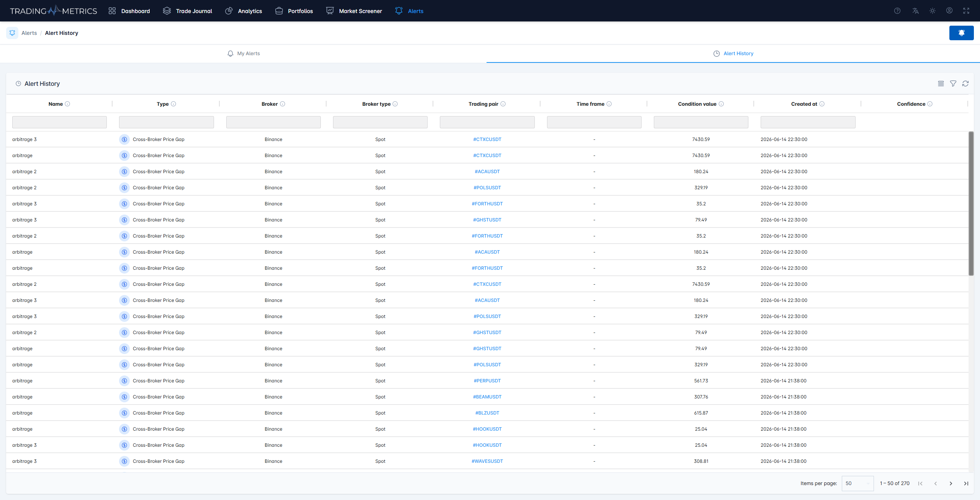980x500 pixels.
Task: Click the Trading Metrics logo
Action: [53, 11]
